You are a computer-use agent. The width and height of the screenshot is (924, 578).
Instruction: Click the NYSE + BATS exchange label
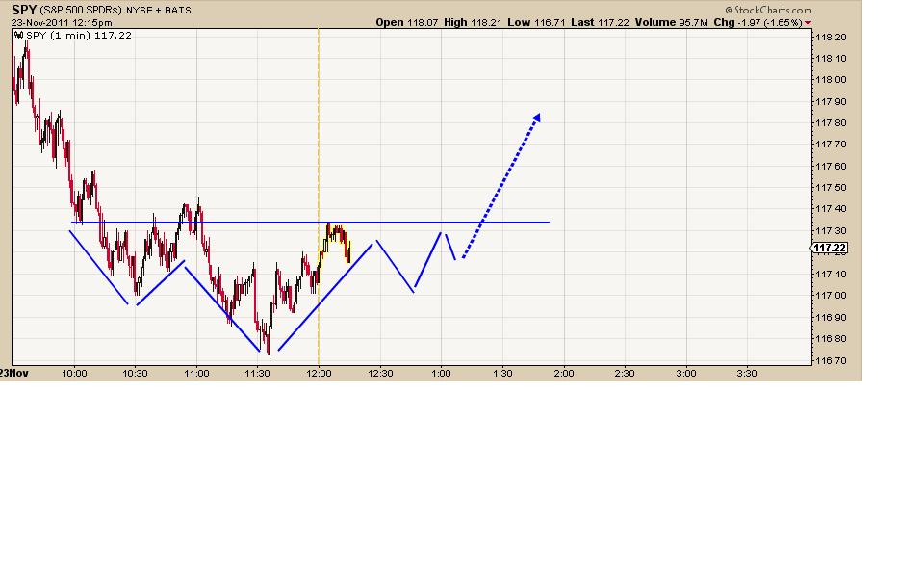point(159,10)
